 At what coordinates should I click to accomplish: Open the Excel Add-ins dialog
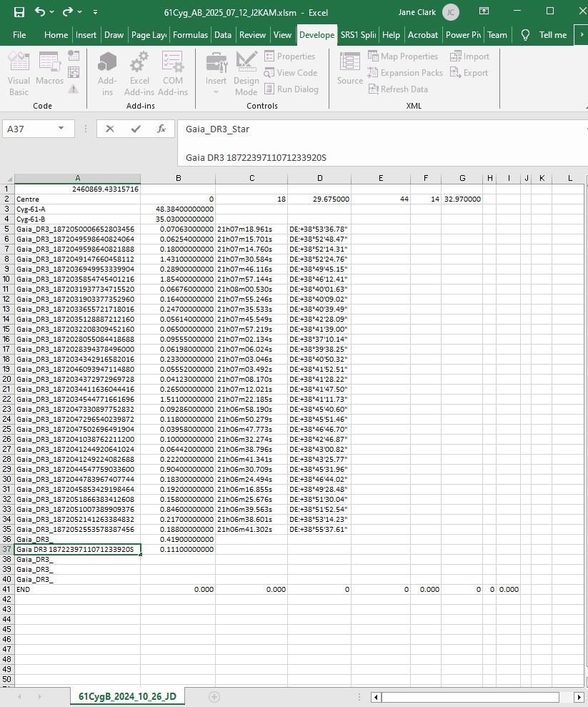[139, 74]
